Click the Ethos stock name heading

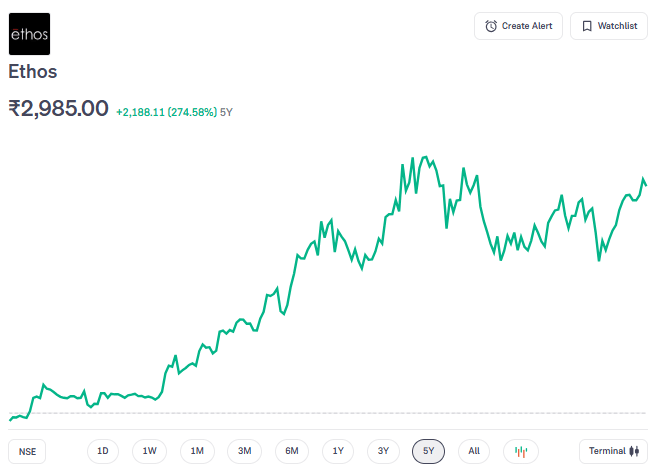click(x=33, y=72)
